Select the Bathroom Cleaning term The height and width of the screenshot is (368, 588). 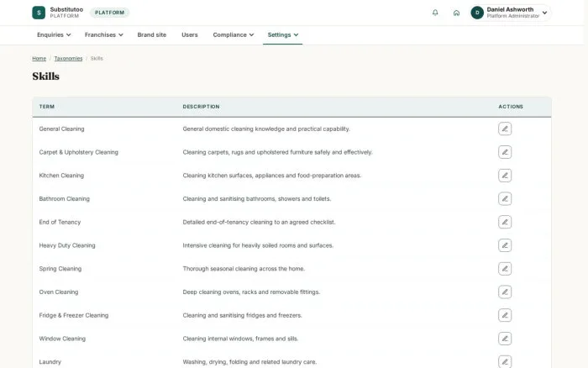64,198
